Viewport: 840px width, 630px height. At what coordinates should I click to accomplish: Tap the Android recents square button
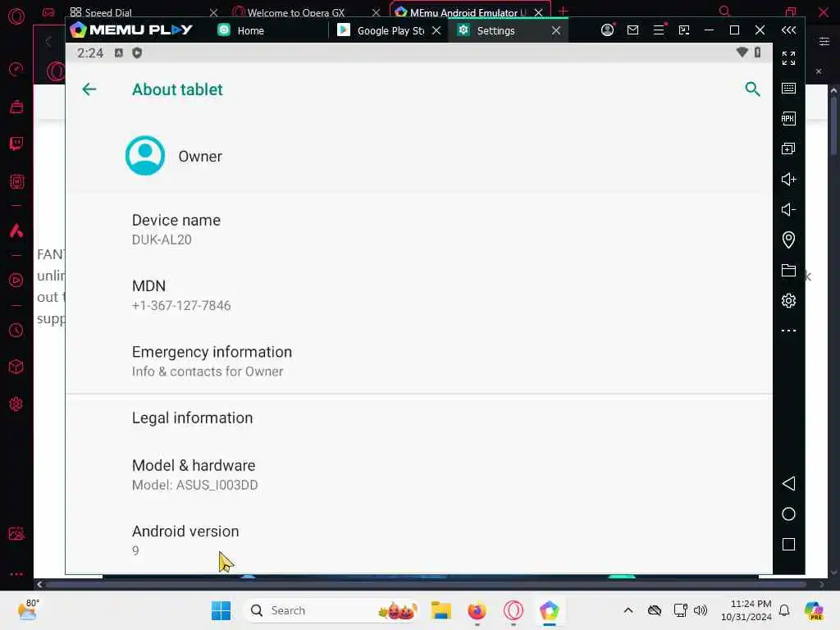coord(788,545)
